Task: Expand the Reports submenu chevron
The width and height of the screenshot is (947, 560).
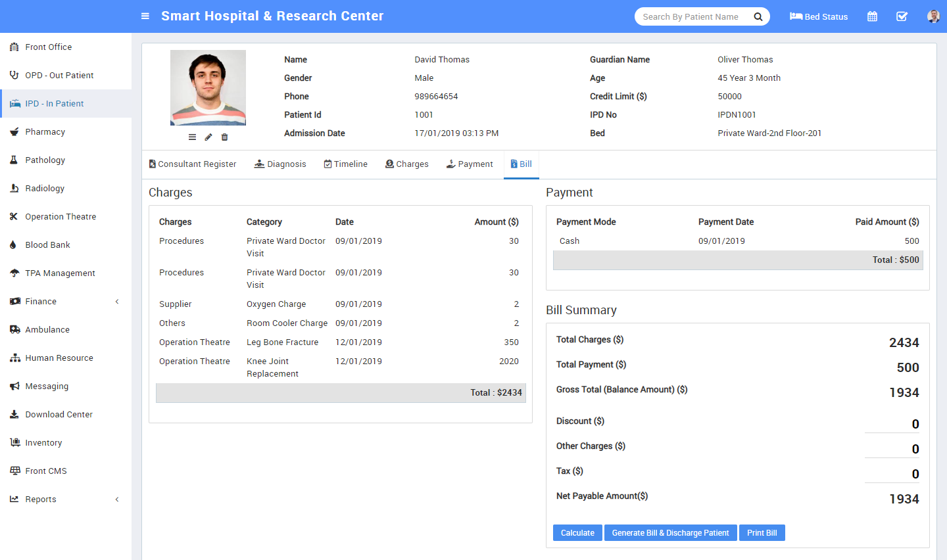Action: click(117, 500)
